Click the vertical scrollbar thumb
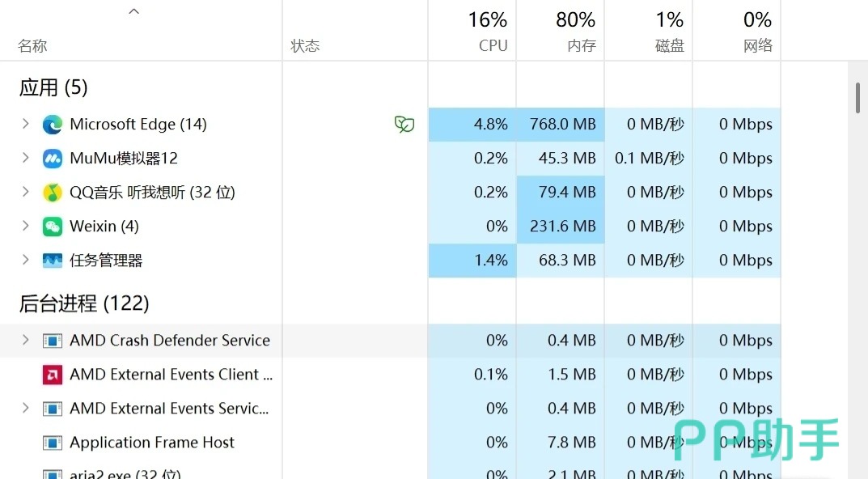 pyautogui.click(x=858, y=97)
